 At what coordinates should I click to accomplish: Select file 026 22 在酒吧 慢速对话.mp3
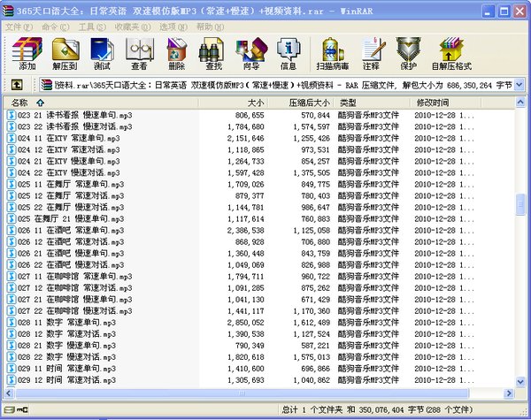[x=71, y=264]
